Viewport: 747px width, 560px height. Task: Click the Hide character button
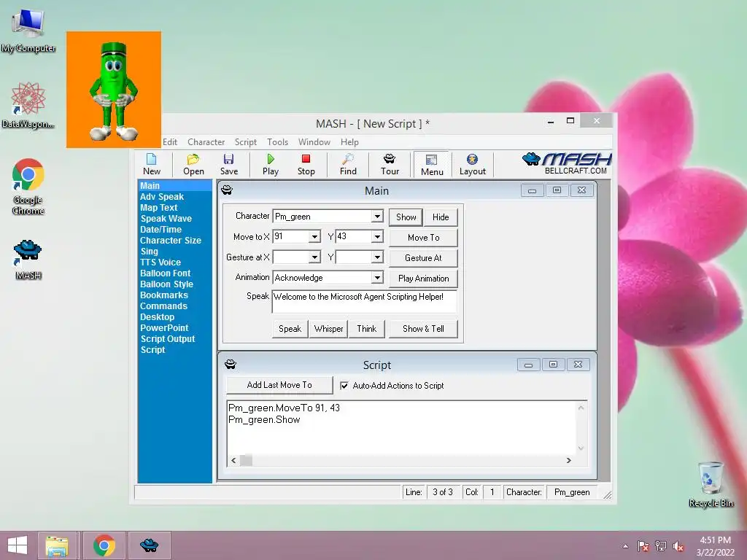[x=441, y=217]
